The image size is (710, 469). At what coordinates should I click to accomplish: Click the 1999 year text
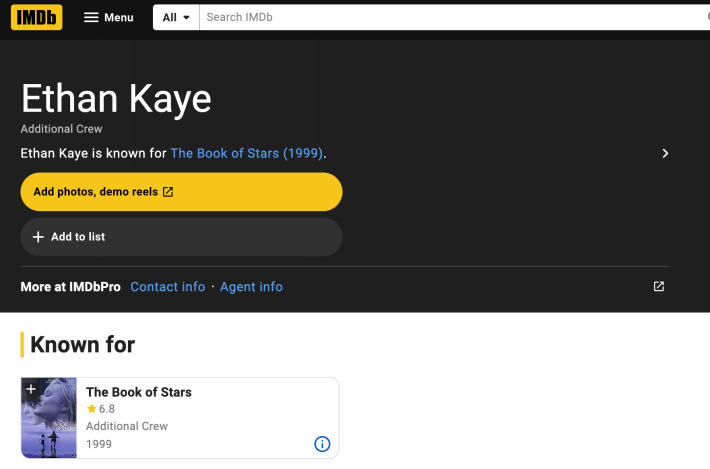point(99,444)
